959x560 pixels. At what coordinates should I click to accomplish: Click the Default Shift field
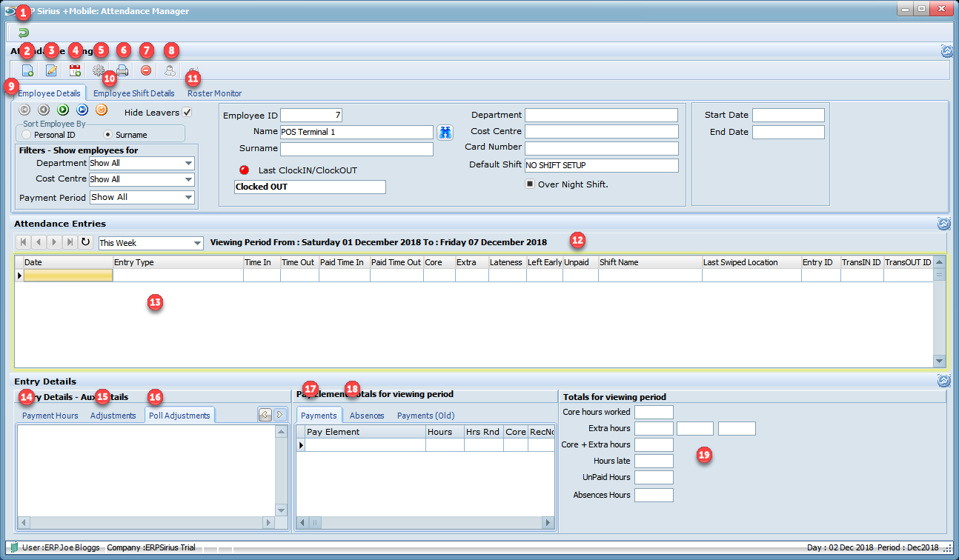click(602, 165)
